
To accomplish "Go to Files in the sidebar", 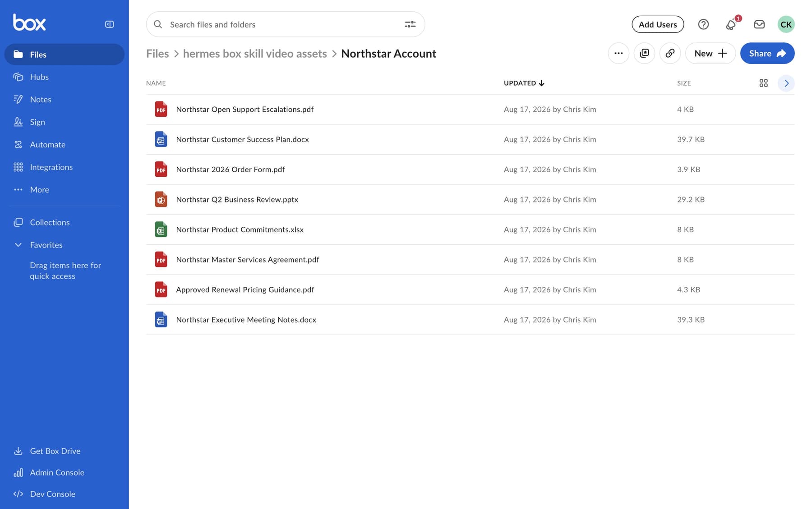I will (x=64, y=55).
